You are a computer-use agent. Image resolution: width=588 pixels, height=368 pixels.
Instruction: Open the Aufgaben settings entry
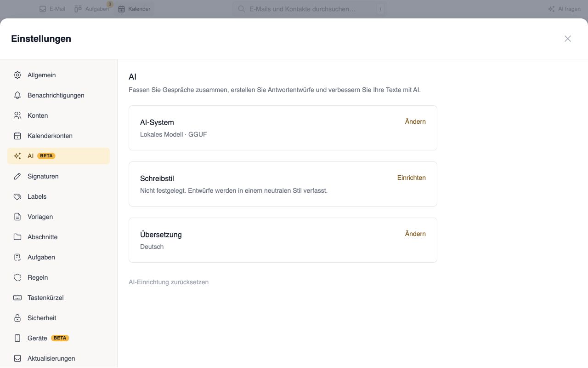[58, 257]
